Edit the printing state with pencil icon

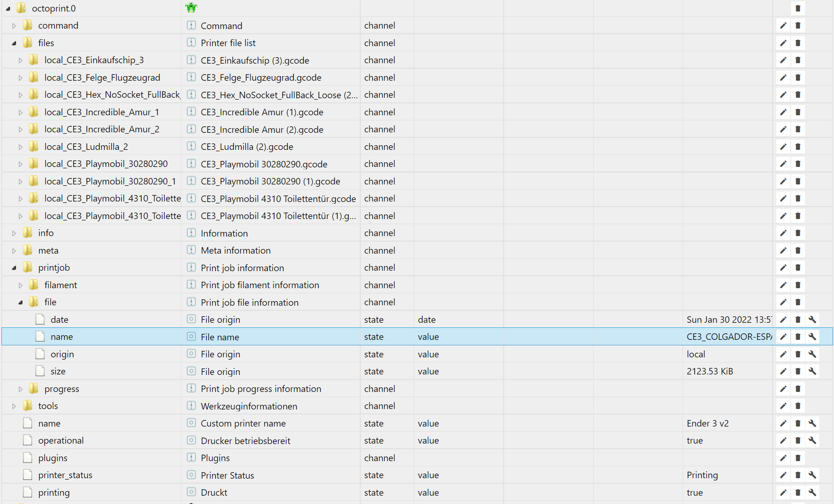(x=783, y=492)
